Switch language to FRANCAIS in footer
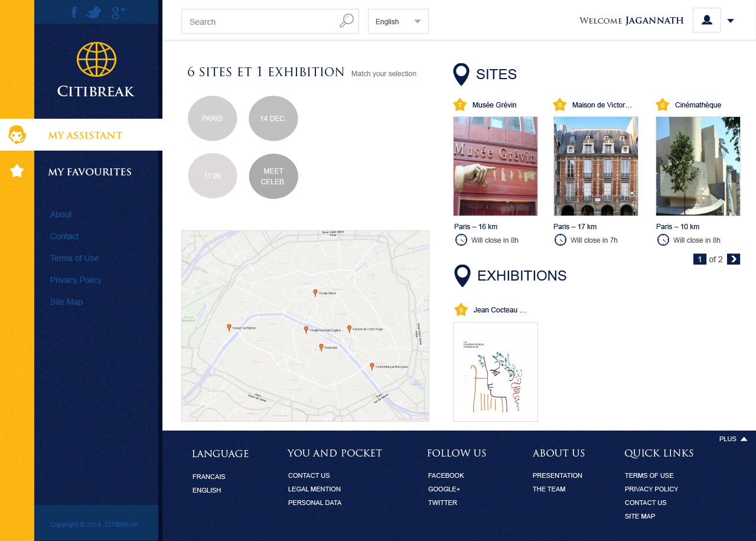 point(209,477)
